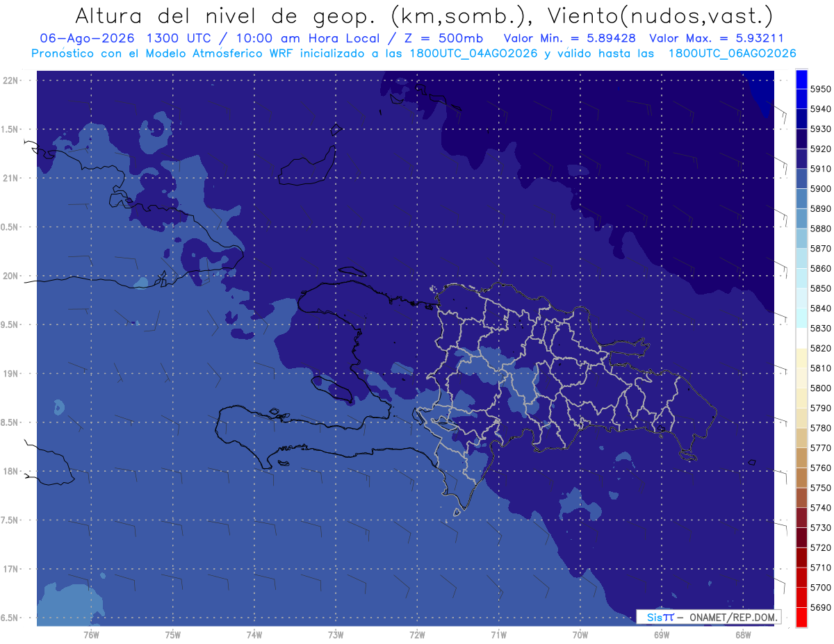
Task: Click the '5910' legend value
Action: click(820, 169)
